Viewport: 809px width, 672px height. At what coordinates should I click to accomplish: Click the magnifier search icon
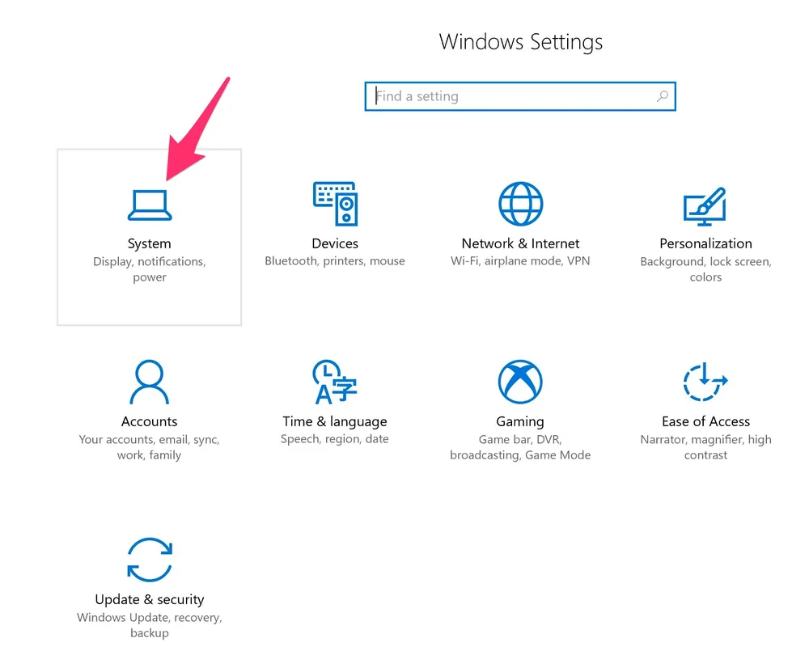(x=663, y=96)
